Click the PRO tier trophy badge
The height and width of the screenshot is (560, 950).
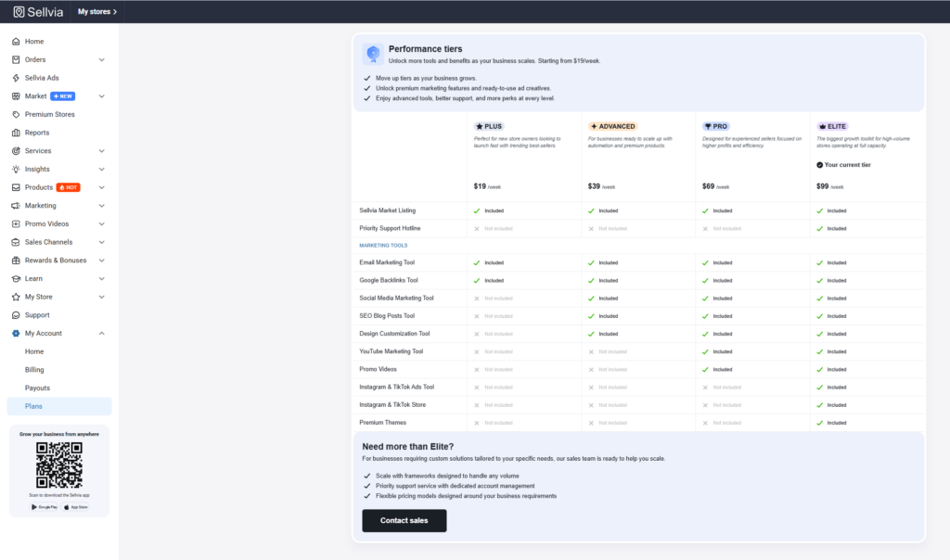pyautogui.click(x=715, y=126)
